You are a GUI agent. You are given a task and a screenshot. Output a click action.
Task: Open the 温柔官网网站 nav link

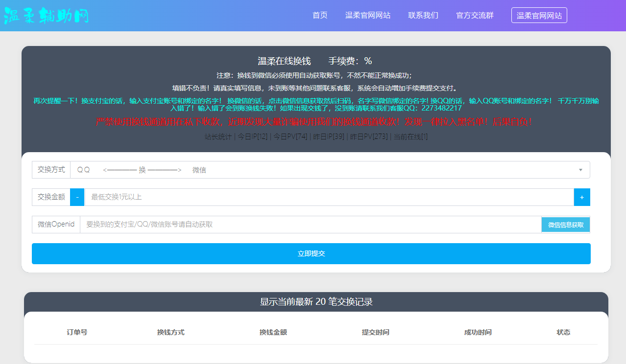coord(368,15)
